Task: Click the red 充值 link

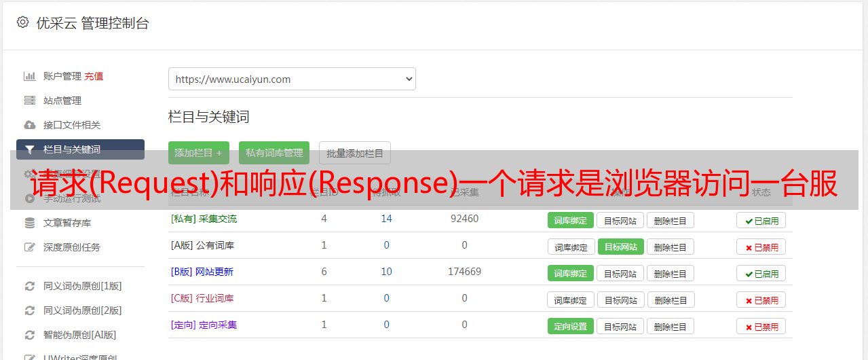Action: (94, 76)
